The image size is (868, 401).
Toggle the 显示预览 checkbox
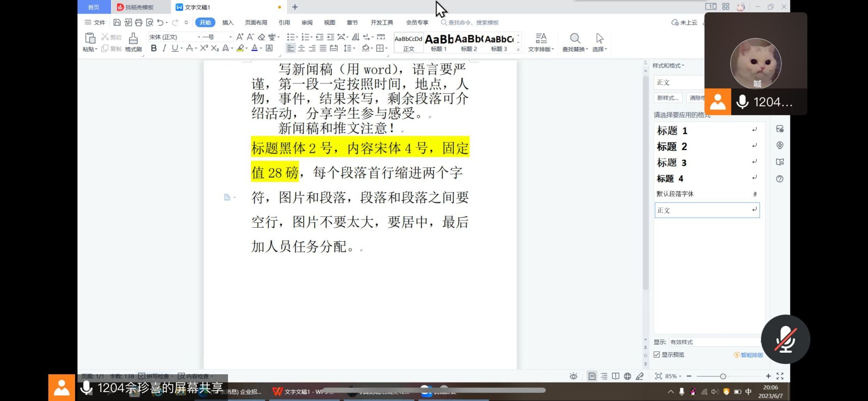click(657, 355)
